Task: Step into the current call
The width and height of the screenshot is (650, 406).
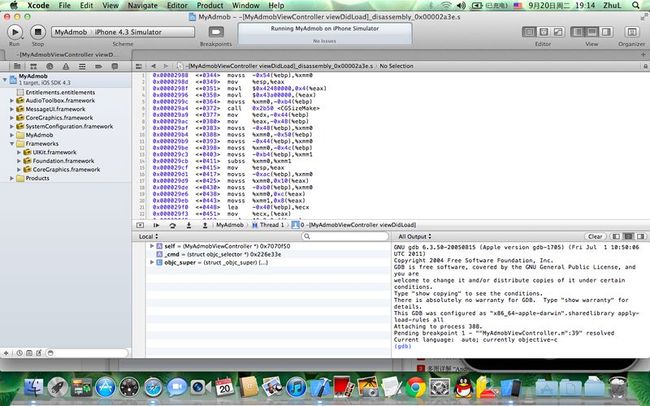Action: coord(189,225)
